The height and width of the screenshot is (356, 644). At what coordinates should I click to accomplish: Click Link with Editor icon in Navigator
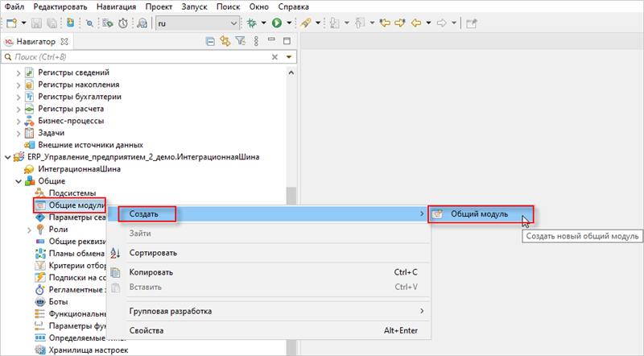pos(225,41)
